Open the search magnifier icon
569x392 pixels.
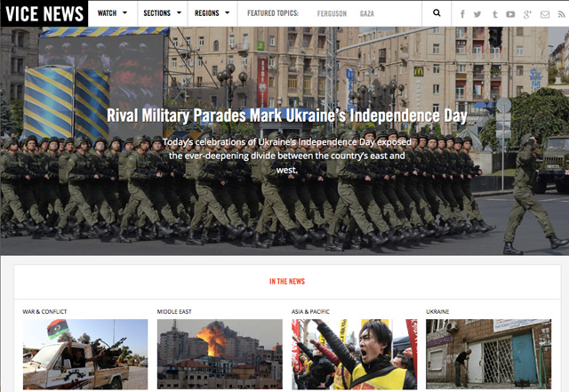(x=437, y=13)
